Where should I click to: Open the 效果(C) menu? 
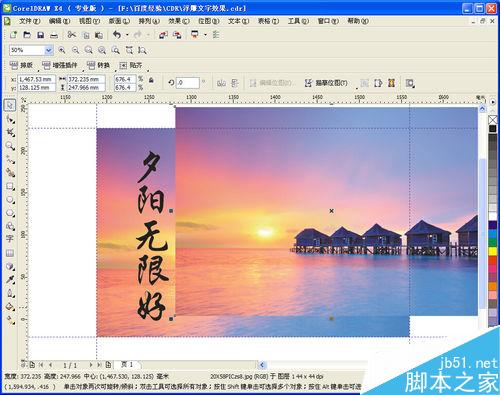pos(179,21)
